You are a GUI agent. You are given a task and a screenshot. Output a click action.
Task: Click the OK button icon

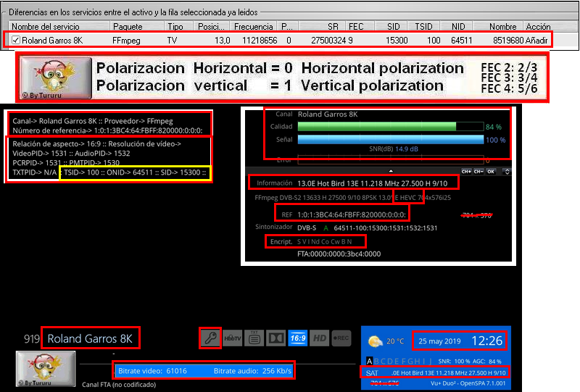pos(491,172)
